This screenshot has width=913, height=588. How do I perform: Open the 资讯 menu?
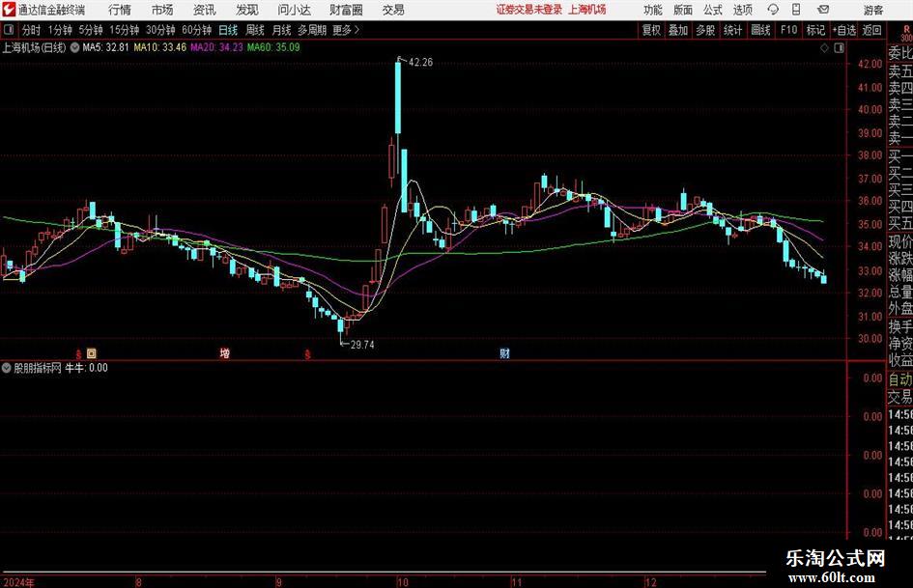(205, 10)
